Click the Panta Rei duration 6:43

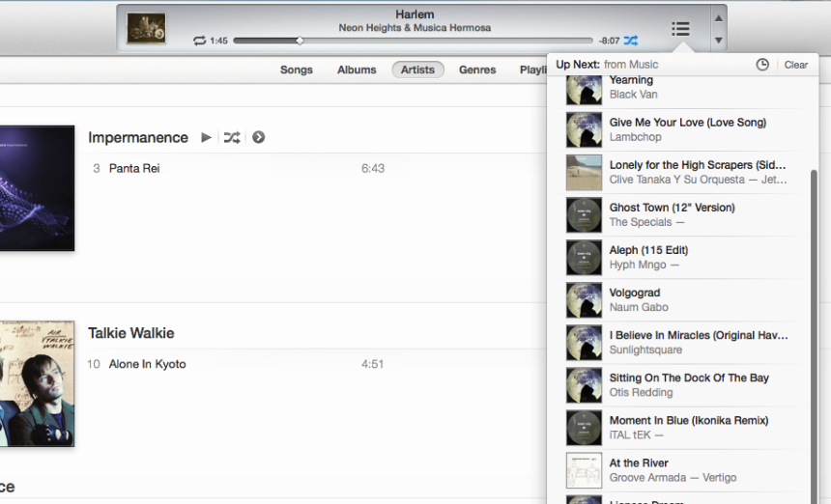[x=373, y=168]
